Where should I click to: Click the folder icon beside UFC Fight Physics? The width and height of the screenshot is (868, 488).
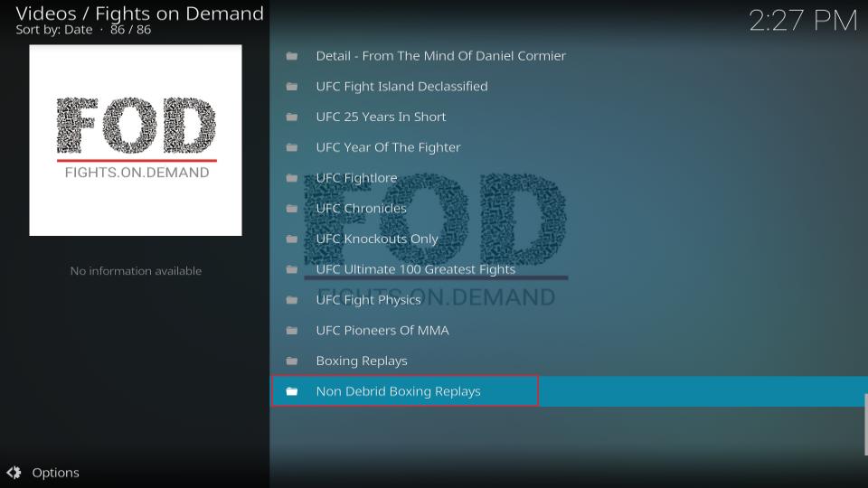point(292,300)
